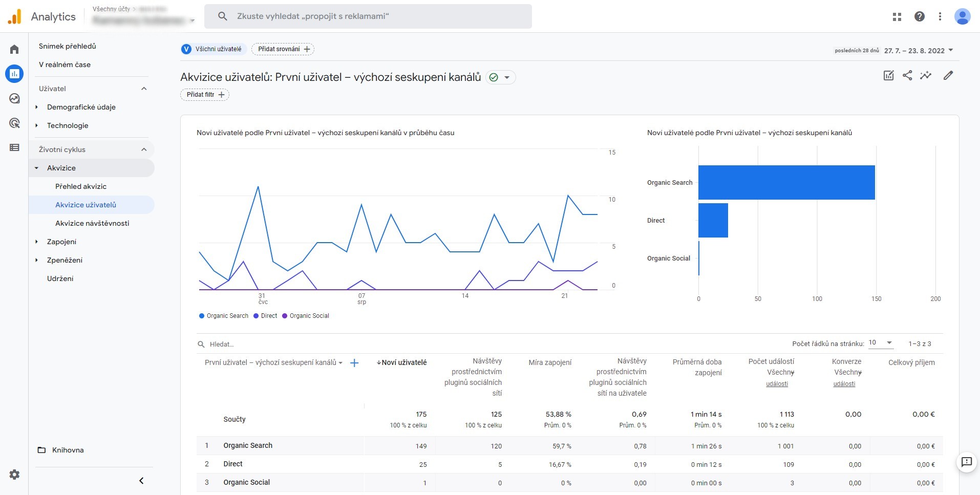The image size is (980, 495).
Task: Expand Demografické údaje
Action: pyautogui.click(x=36, y=107)
